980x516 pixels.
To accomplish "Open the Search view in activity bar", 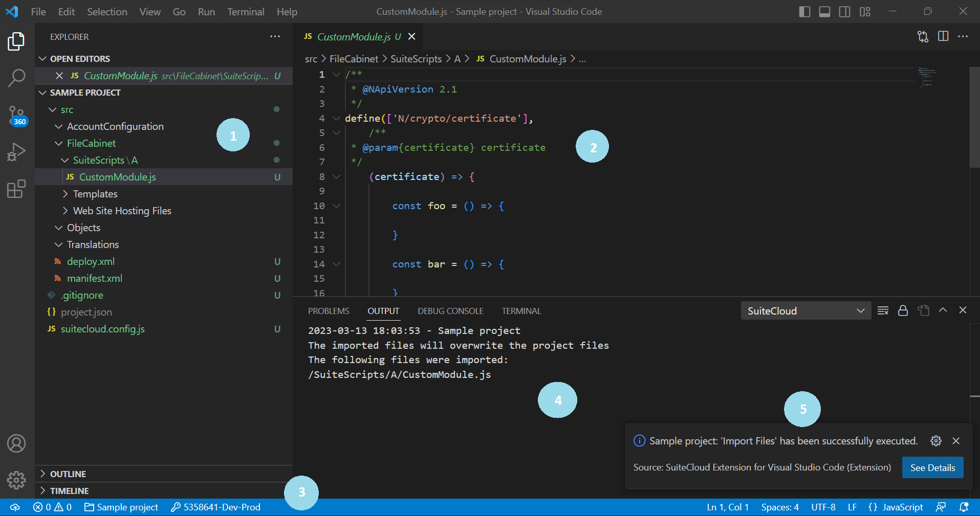I will click(x=16, y=78).
